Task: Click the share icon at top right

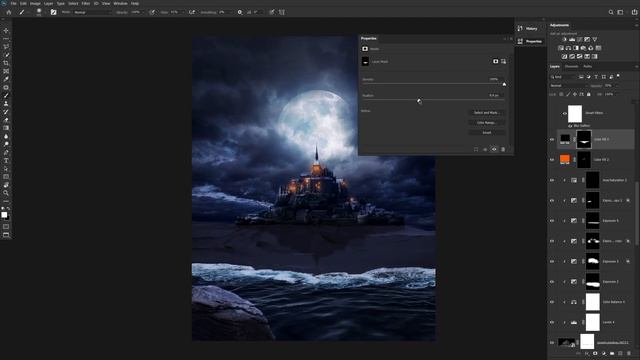Action: [x=634, y=12]
